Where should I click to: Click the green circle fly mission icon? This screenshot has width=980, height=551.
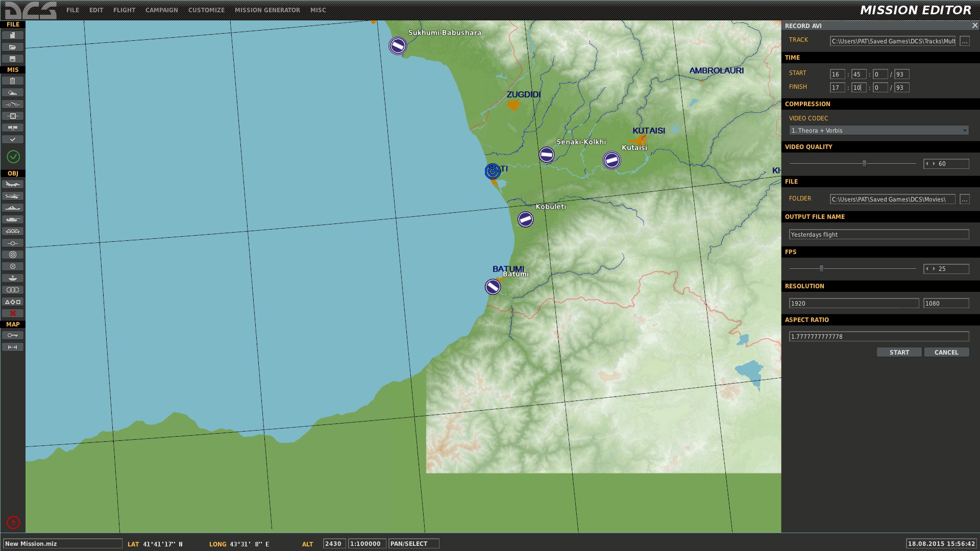(13, 157)
